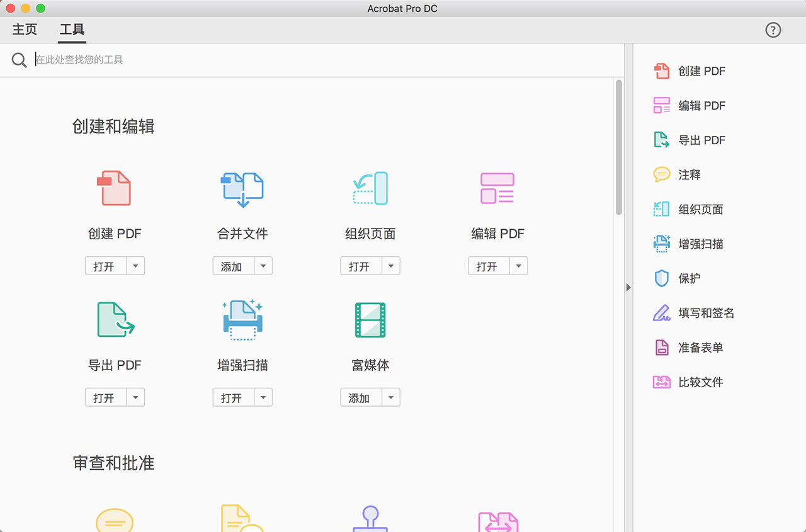The image size is (806, 532).
Task: Click the Rich Media (富媒体) film icon
Action: [370, 320]
